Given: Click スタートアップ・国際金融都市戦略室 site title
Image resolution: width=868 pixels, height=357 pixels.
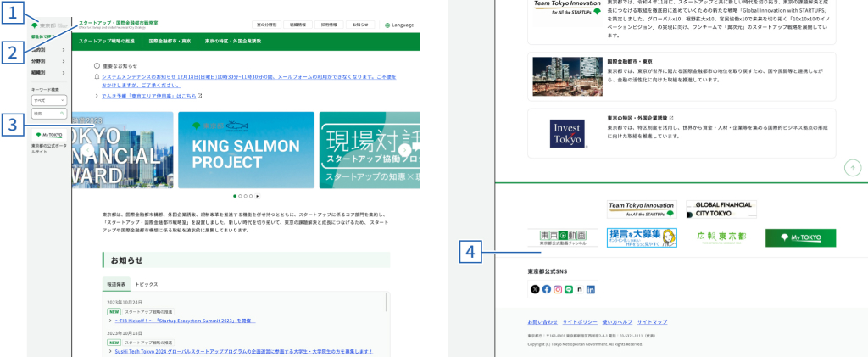Looking at the screenshot, I should [119, 23].
